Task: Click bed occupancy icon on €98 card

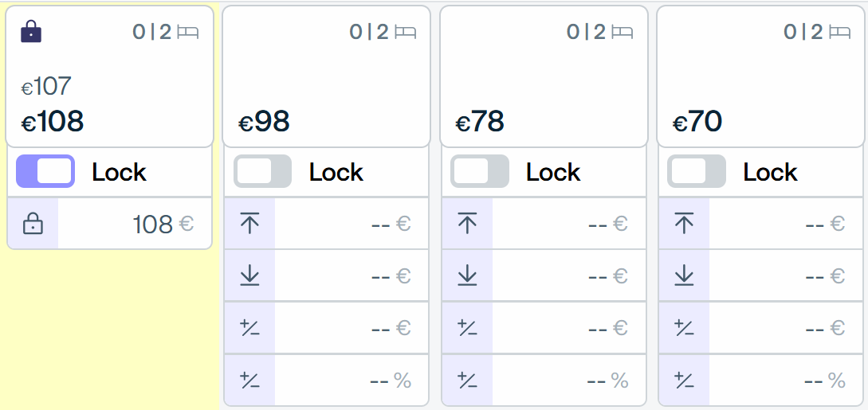Action: click(x=405, y=32)
